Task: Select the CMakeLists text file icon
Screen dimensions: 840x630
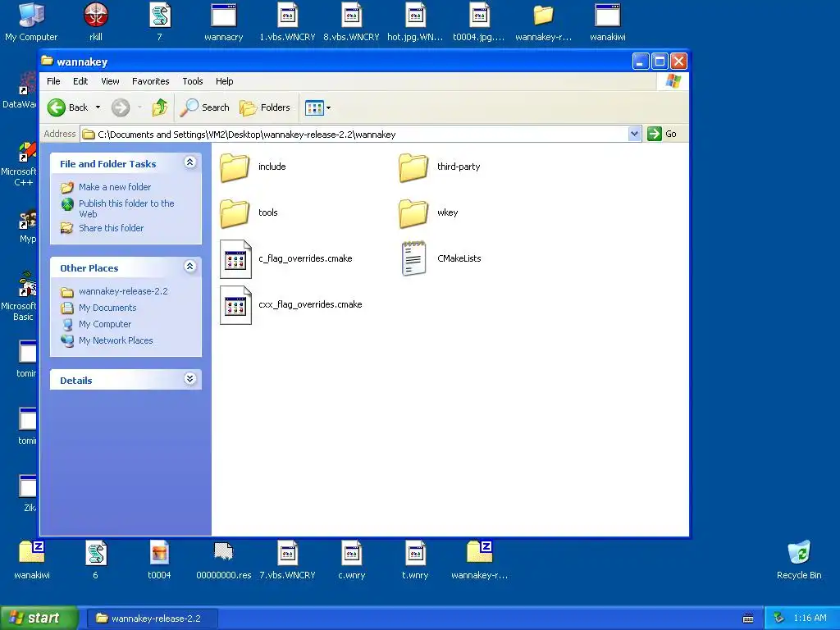Action: [413, 258]
